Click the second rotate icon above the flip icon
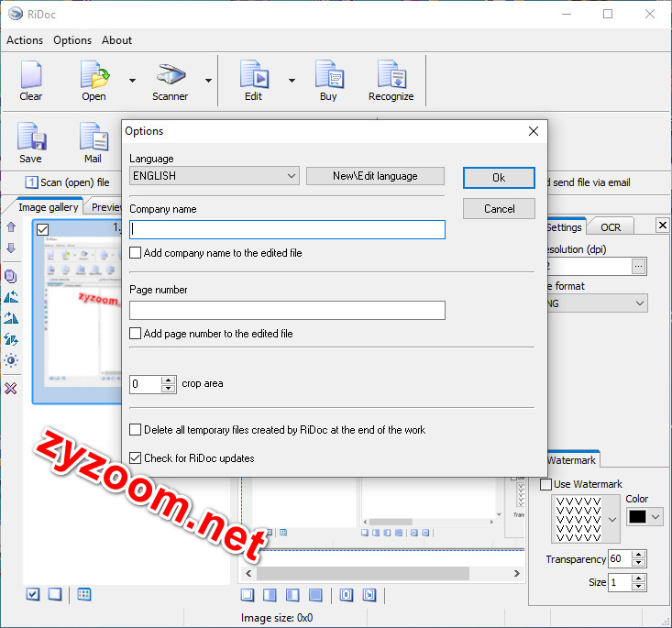Screen dimensions: 672x628 click(x=11, y=318)
